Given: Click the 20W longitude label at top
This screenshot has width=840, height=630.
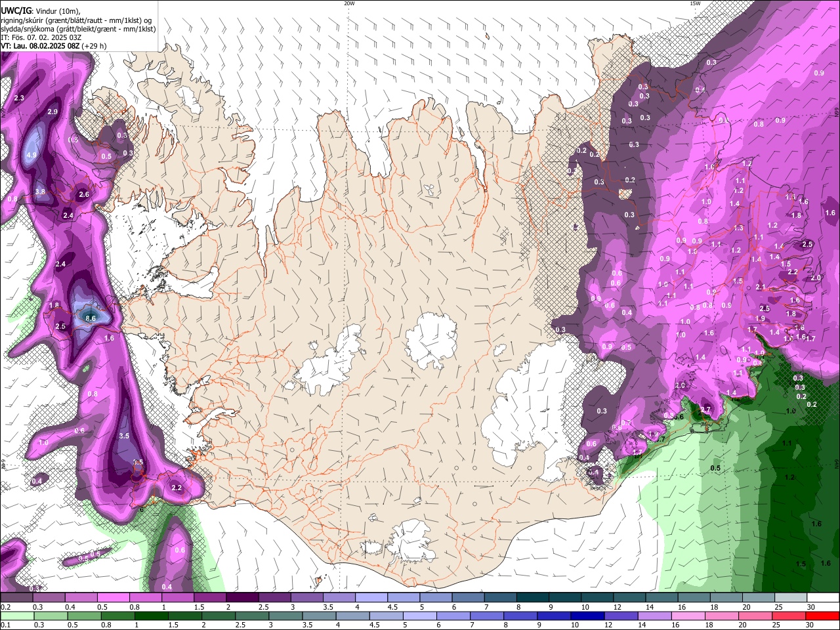Looking at the screenshot, I should [349, 3].
